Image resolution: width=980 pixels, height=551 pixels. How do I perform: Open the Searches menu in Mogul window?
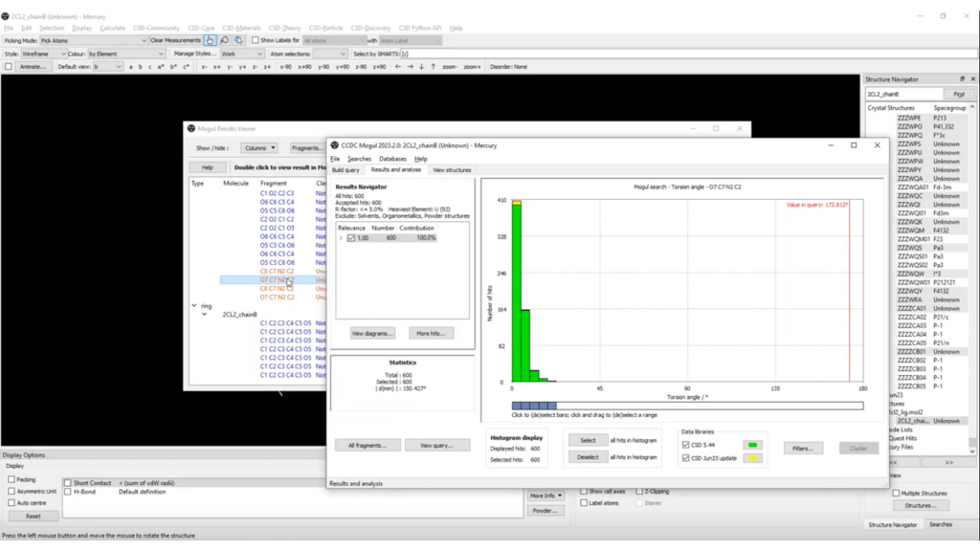pos(359,159)
